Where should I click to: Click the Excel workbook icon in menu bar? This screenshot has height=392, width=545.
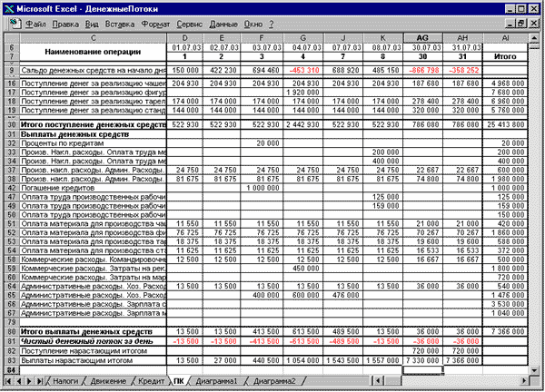15,24
